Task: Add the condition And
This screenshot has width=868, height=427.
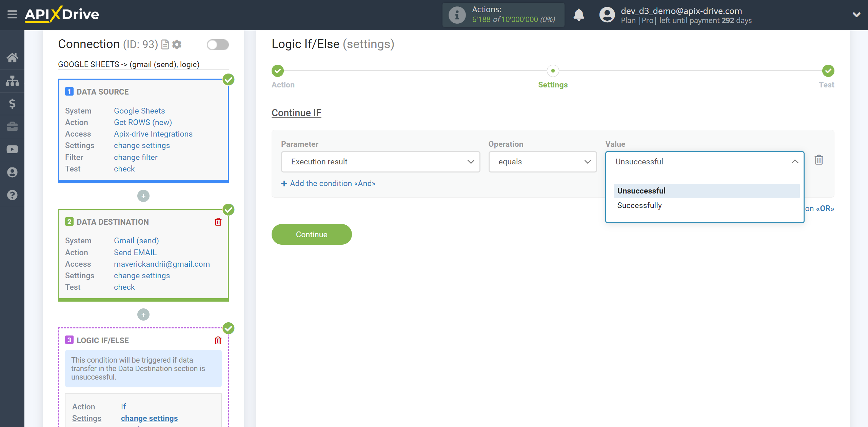Action: (x=328, y=183)
